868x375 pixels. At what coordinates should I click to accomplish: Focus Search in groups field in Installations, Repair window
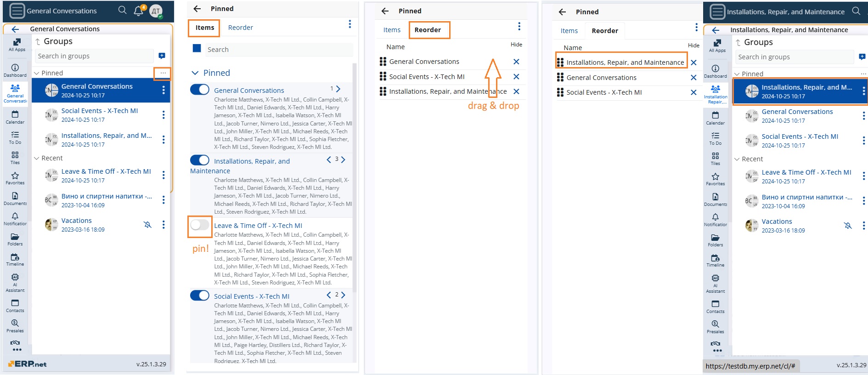click(795, 57)
